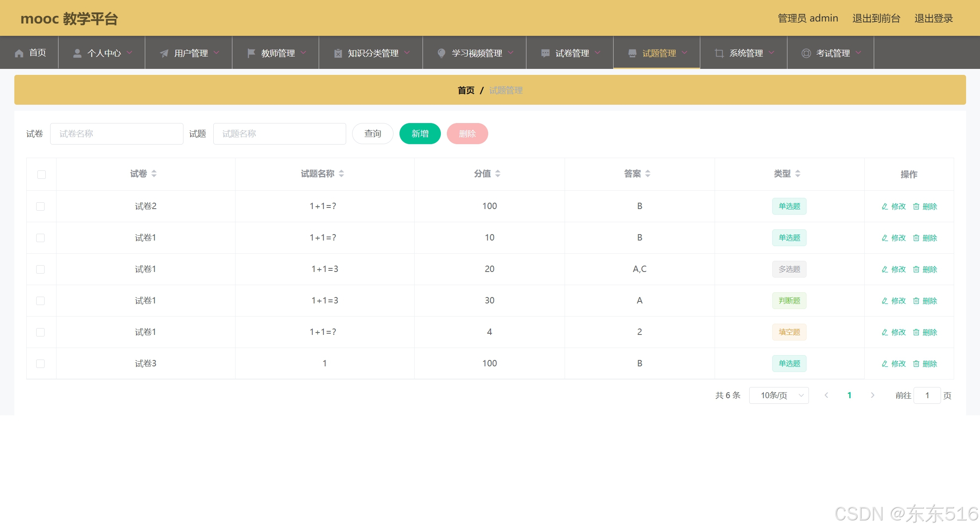Select the 试题管理 menu item
The height and width of the screenshot is (530, 980).
pyautogui.click(x=659, y=53)
